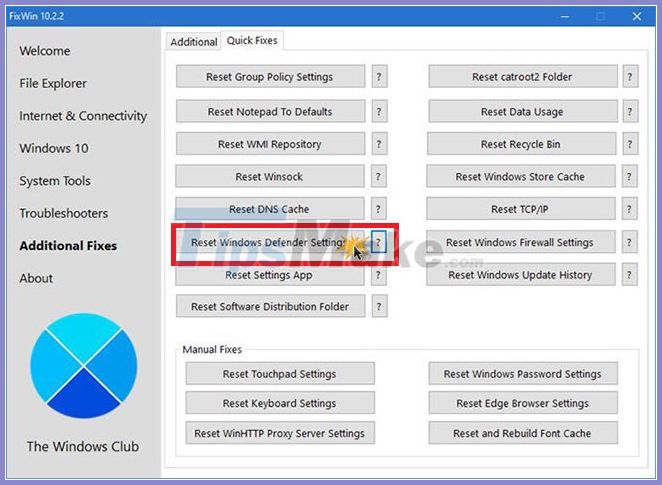Open help for Reset Software Distribution Folder
This screenshot has height=485, width=662.
[379, 306]
